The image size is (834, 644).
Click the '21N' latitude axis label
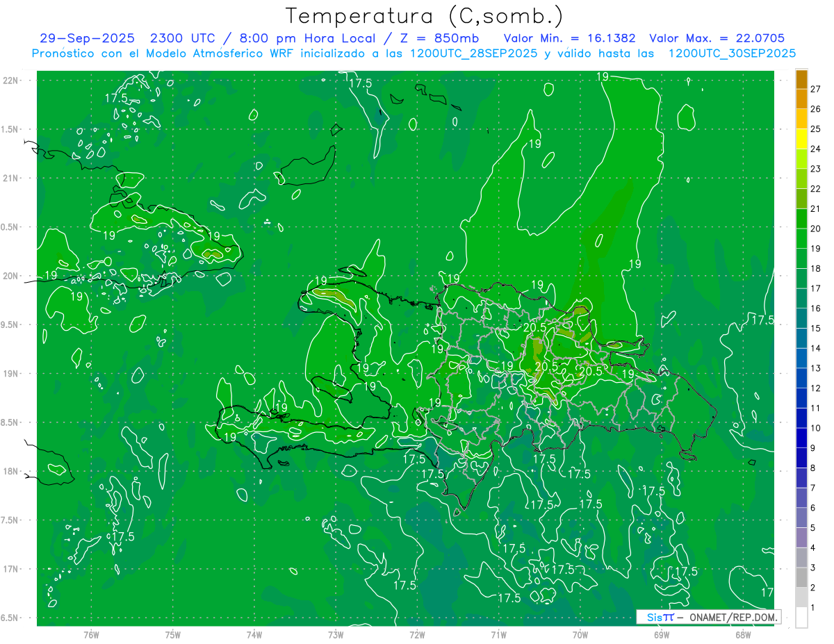click(x=12, y=178)
